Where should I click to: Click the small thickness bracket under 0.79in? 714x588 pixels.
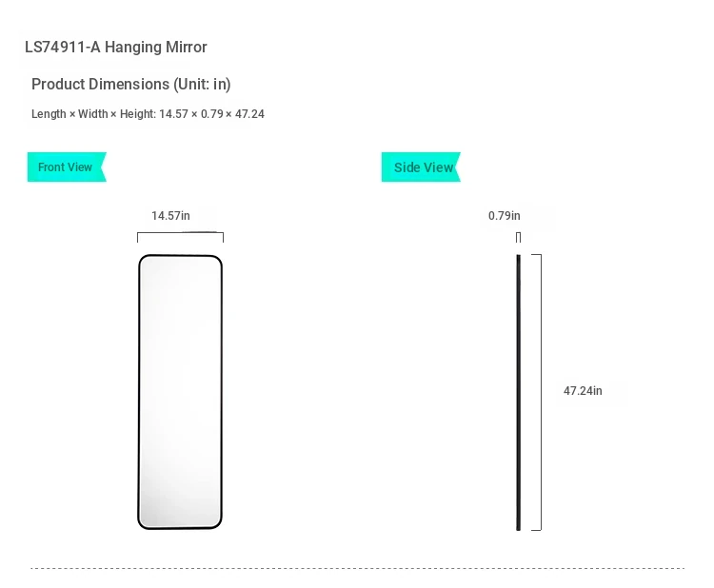(x=518, y=237)
